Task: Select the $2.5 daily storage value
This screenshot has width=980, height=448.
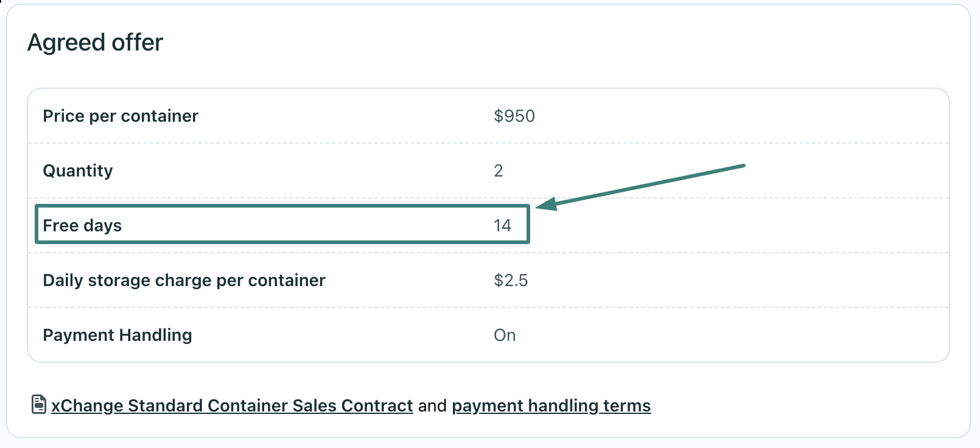Action: [511, 280]
